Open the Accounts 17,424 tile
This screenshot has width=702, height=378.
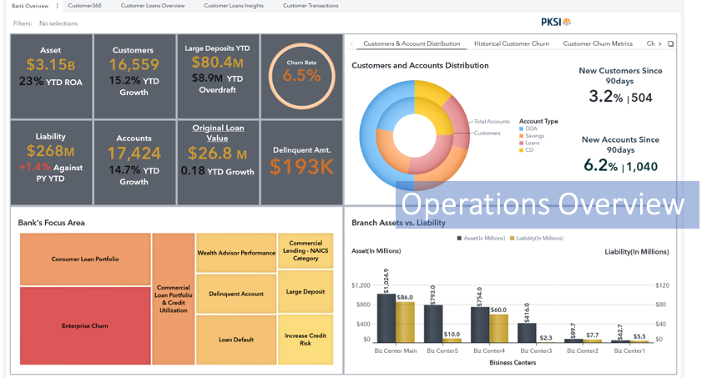click(134, 162)
